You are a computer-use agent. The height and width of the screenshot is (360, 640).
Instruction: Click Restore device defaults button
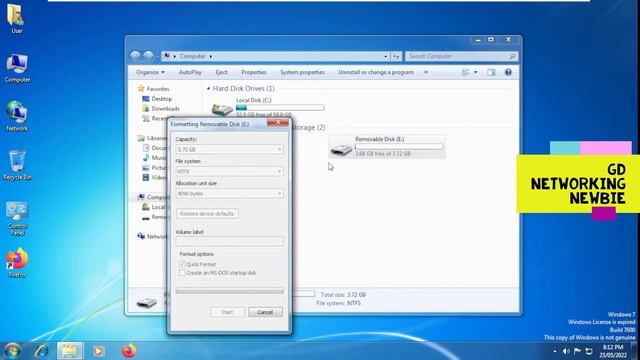207,213
